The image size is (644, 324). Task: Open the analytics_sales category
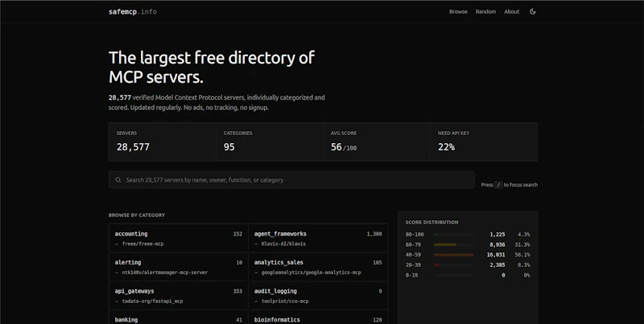click(318, 267)
